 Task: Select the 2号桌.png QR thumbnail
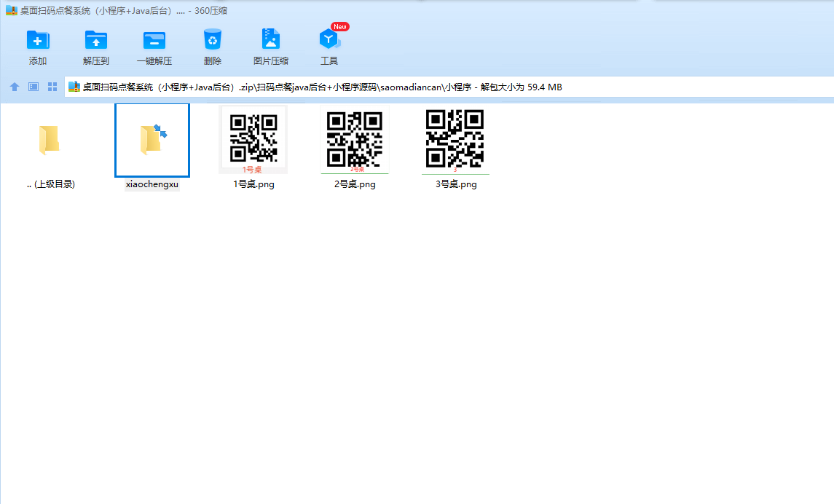pos(354,139)
